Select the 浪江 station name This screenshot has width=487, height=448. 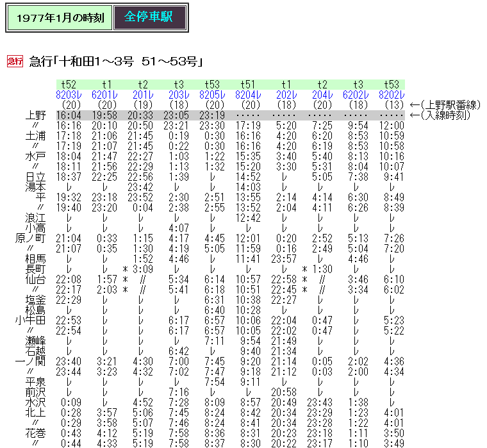click(36, 218)
